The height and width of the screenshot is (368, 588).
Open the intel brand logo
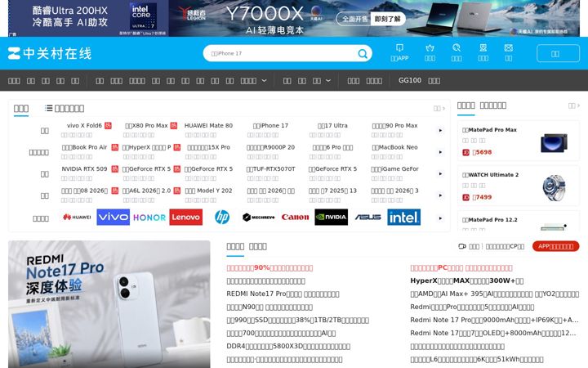[404, 217]
